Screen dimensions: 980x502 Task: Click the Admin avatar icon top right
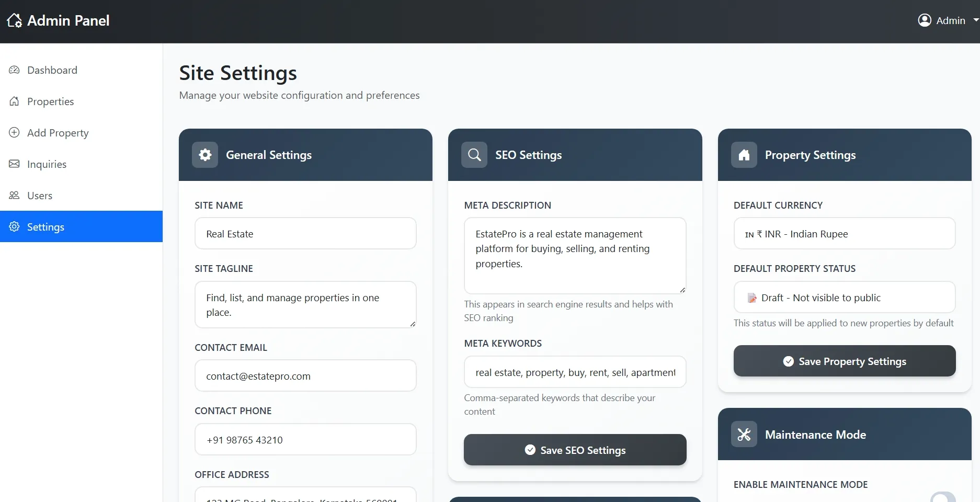925,20
